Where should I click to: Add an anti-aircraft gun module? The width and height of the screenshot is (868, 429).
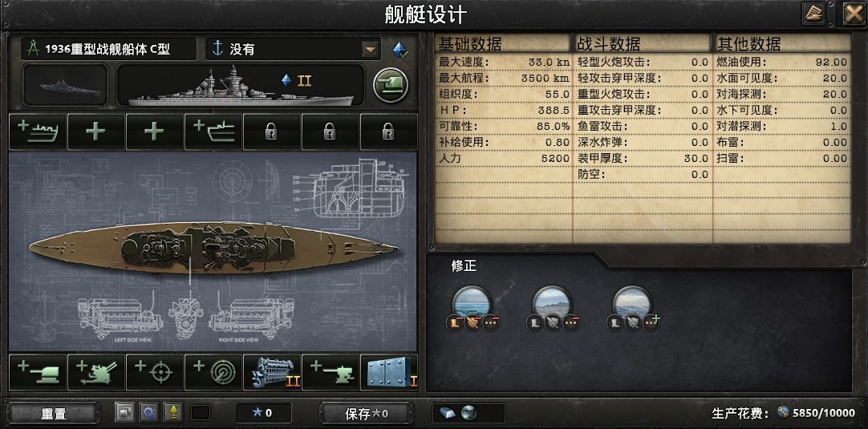click(x=96, y=373)
